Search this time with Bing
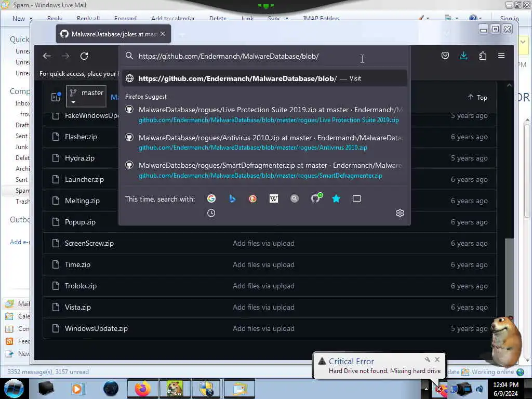The image size is (532, 399). 232,198
